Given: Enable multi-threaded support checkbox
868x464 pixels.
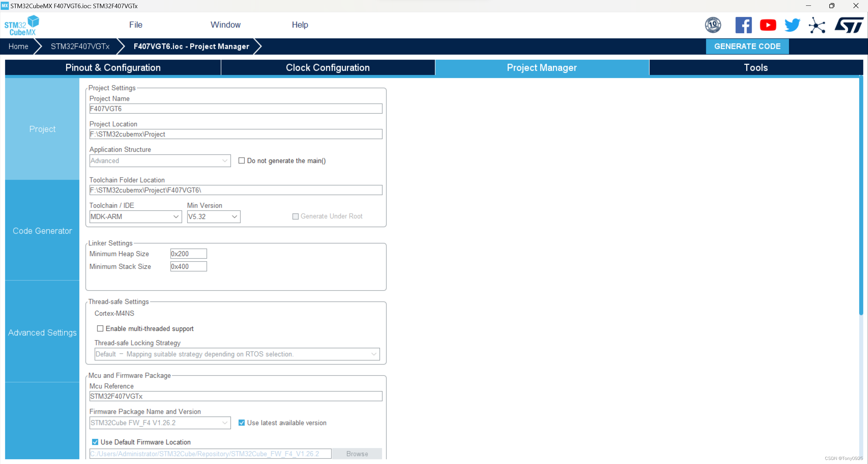Looking at the screenshot, I should pyautogui.click(x=100, y=328).
